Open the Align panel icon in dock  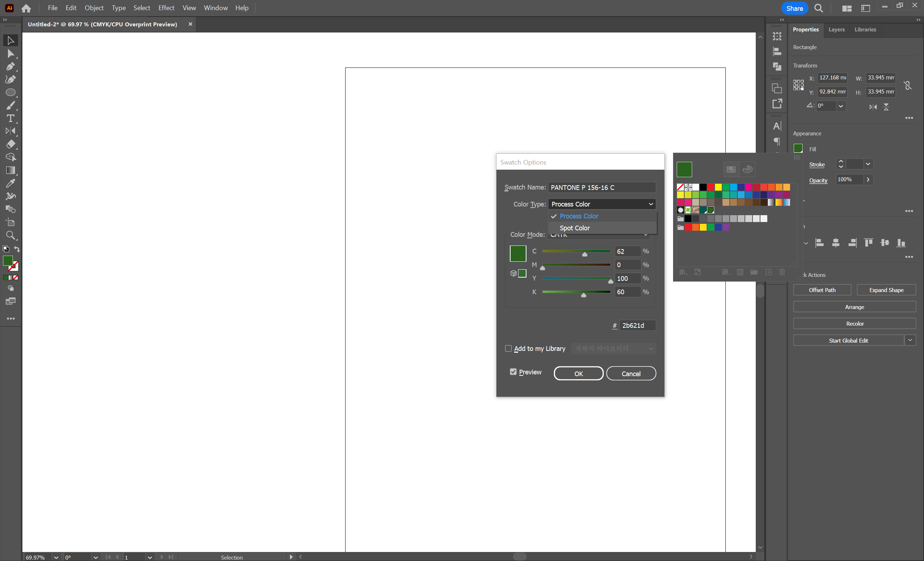click(777, 51)
